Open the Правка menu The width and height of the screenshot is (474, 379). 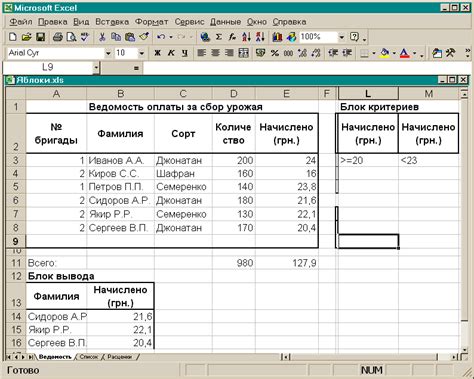53,22
